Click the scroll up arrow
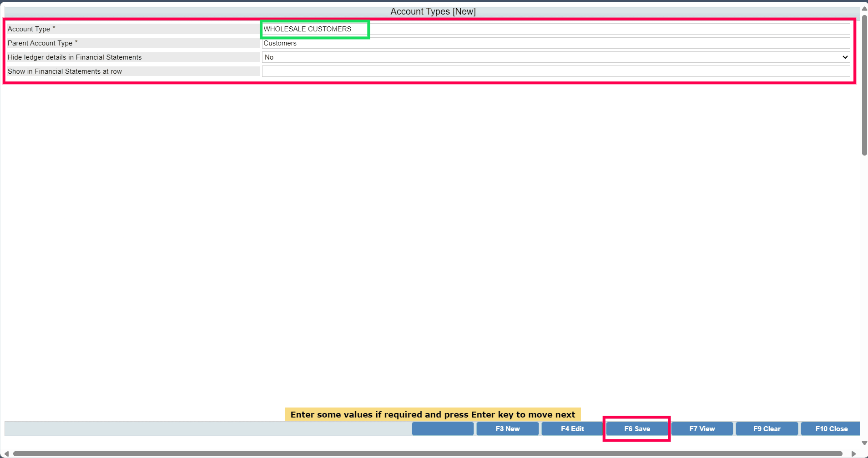Image resolution: width=868 pixels, height=458 pixels. pos(864,9)
